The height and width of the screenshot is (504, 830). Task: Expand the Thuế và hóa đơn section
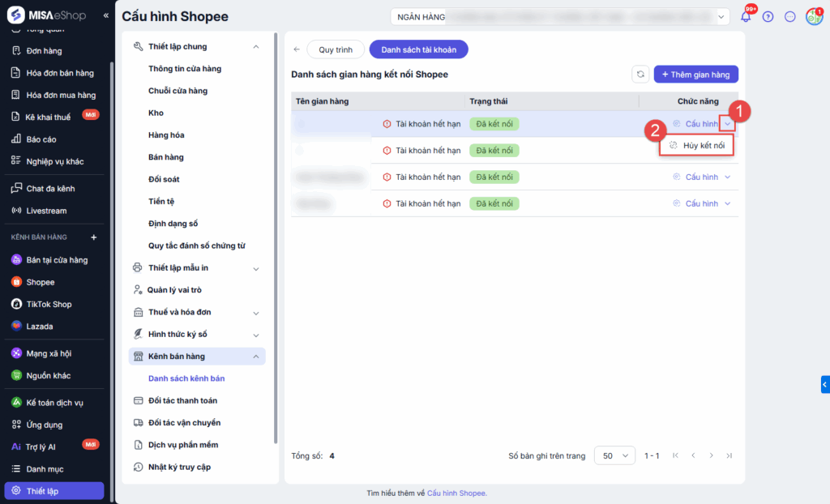pyautogui.click(x=256, y=313)
